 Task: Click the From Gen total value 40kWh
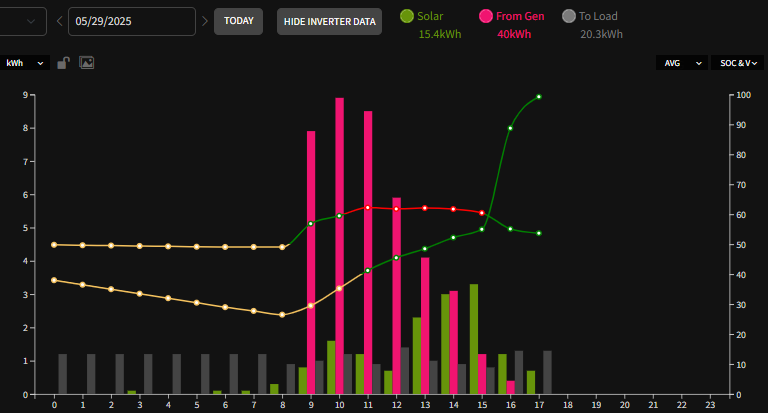pos(514,34)
